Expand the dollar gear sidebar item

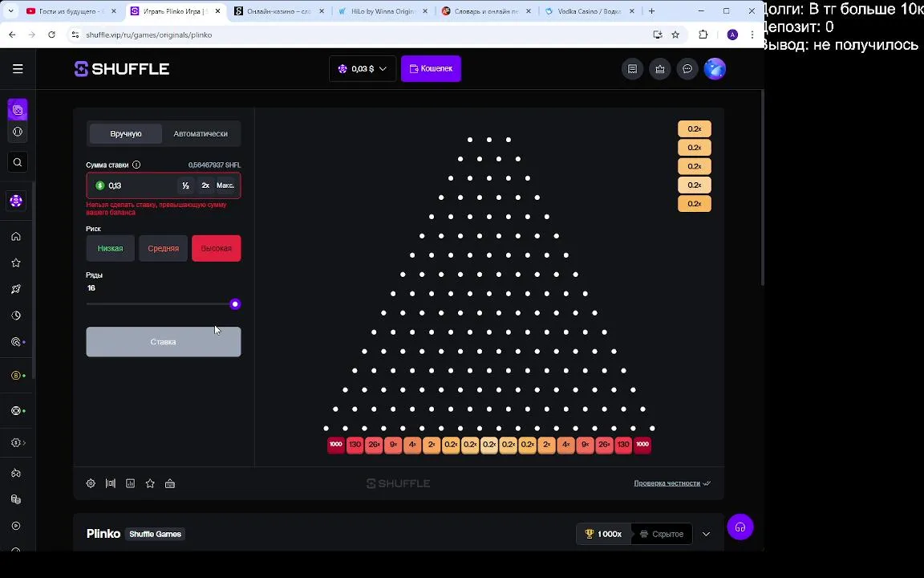tap(18, 443)
